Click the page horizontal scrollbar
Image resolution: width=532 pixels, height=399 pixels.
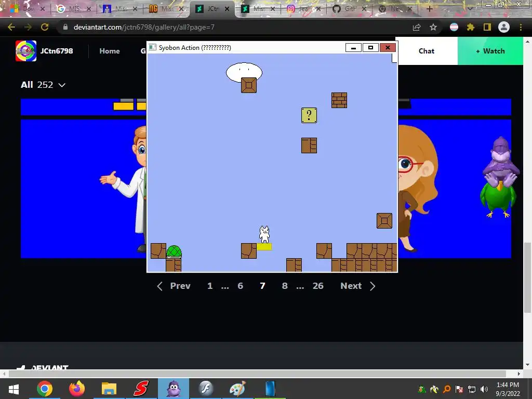pos(257,374)
